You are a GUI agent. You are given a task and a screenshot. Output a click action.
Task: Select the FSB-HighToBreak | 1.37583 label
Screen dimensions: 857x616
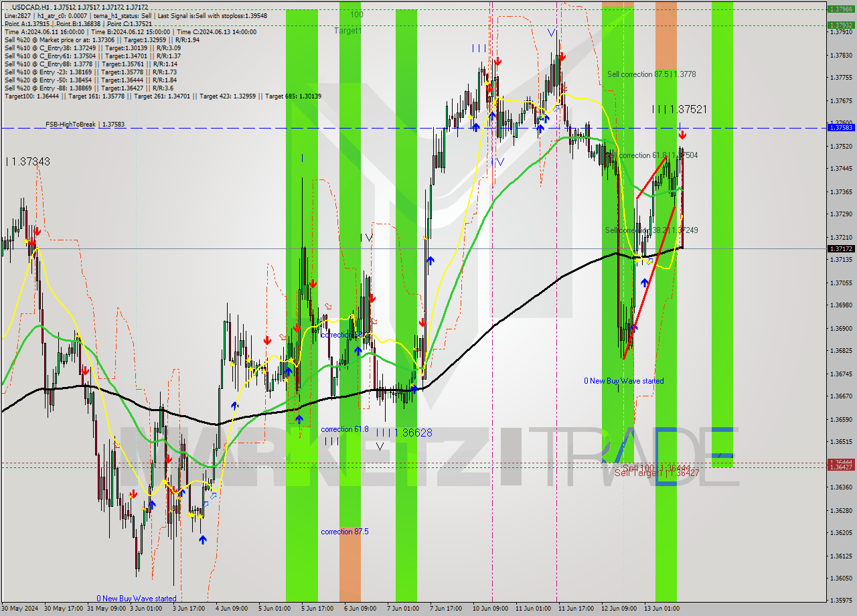[85, 125]
